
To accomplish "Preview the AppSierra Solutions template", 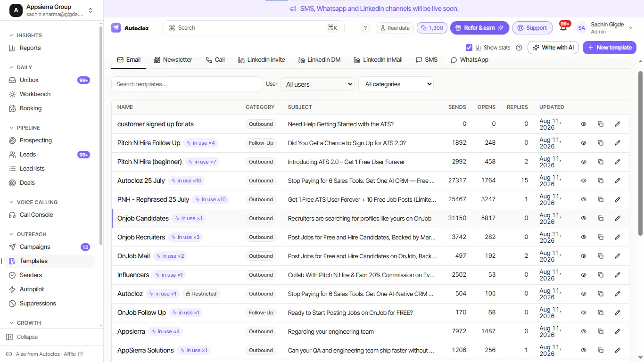I will (x=584, y=350).
